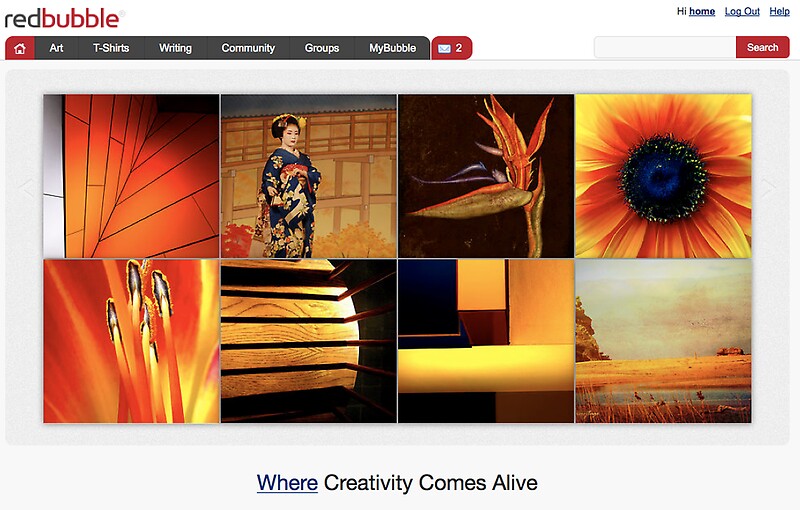Go to Groups

pyautogui.click(x=321, y=48)
